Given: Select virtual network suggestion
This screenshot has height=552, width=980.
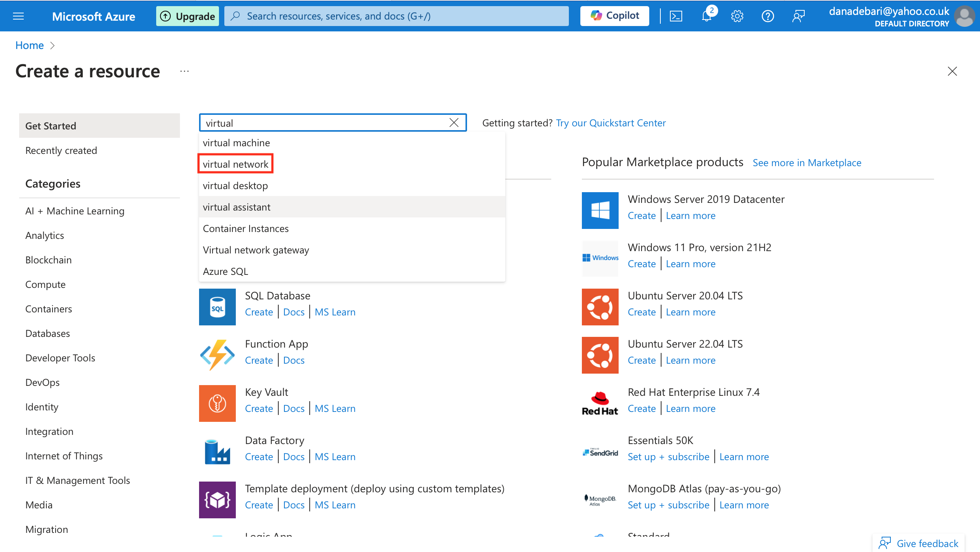Looking at the screenshot, I should pos(235,164).
